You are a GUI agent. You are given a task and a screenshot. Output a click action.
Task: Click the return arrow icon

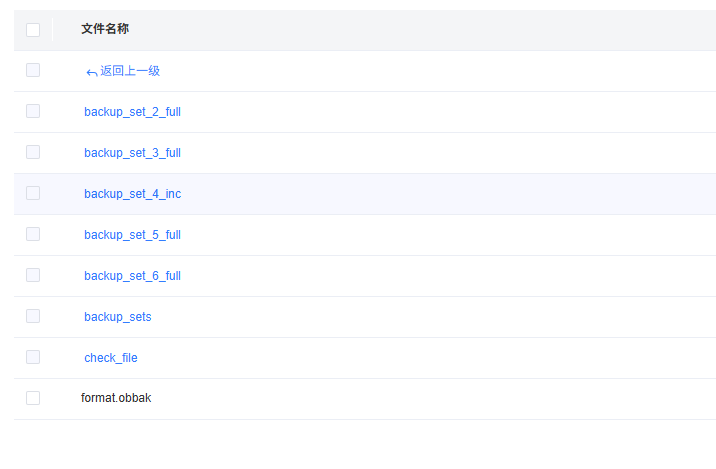pos(91,72)
